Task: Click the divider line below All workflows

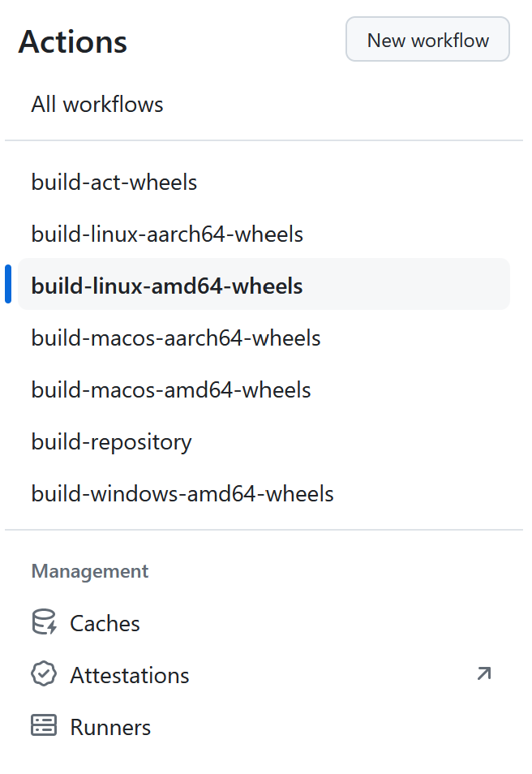Action: coord(264,141)
